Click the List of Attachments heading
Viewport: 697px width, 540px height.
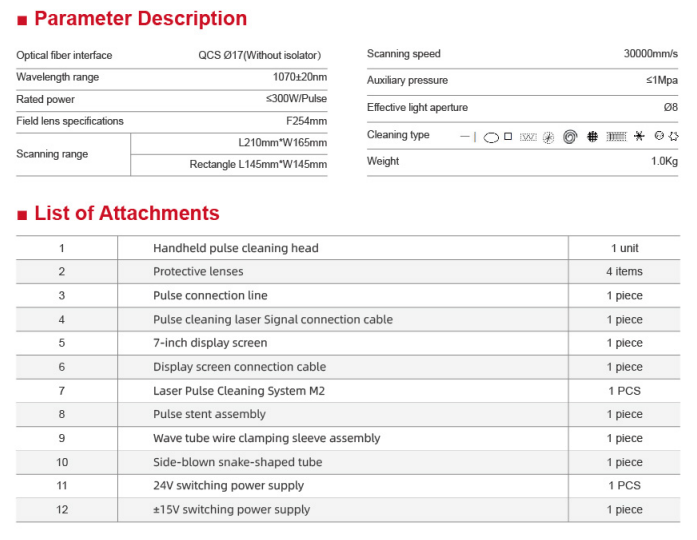[x=126, y=213]
